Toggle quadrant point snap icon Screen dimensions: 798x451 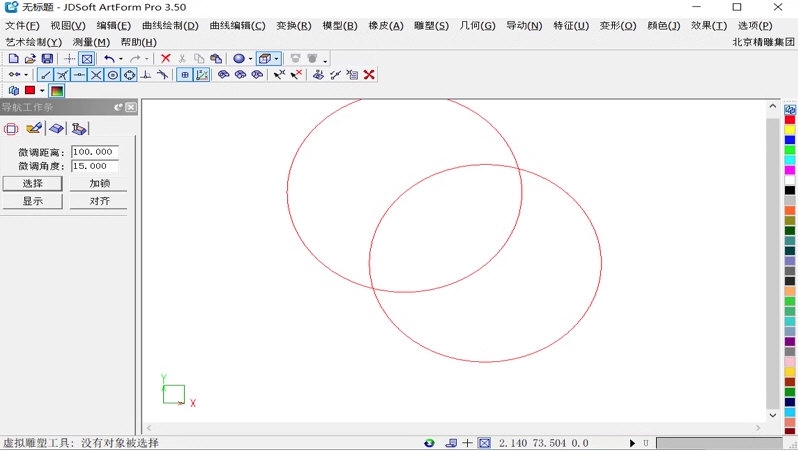coord(129,75)
